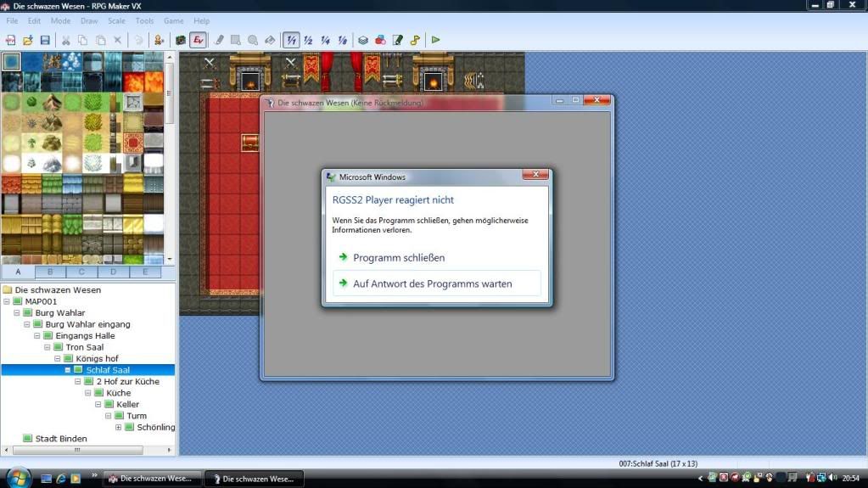The image size is (868, 488).
Task: Click the New Project toolbar icon
Action: point(10,40)
